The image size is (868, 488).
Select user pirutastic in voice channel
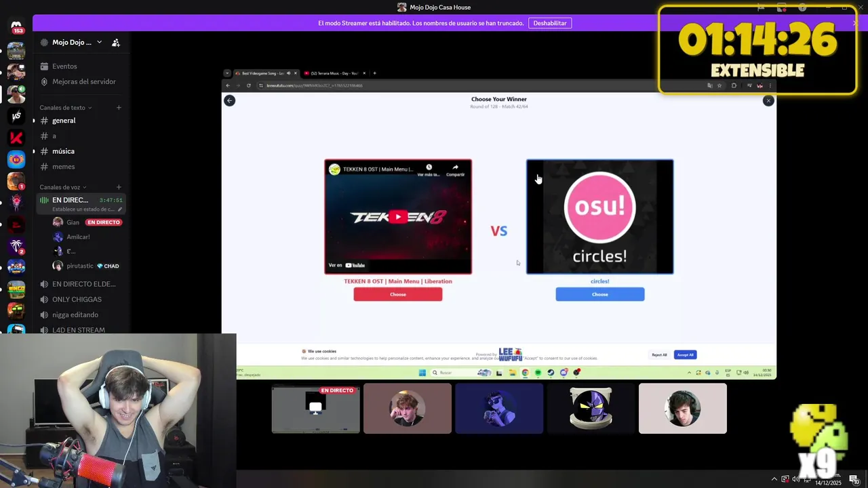pyautogui.click(x=87, y=266)
